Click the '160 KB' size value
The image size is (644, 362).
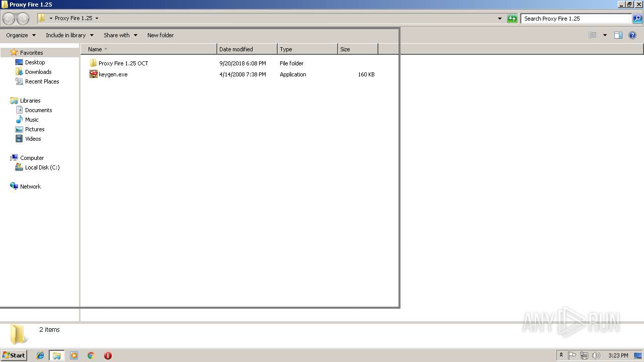click(x=366, y=74)
